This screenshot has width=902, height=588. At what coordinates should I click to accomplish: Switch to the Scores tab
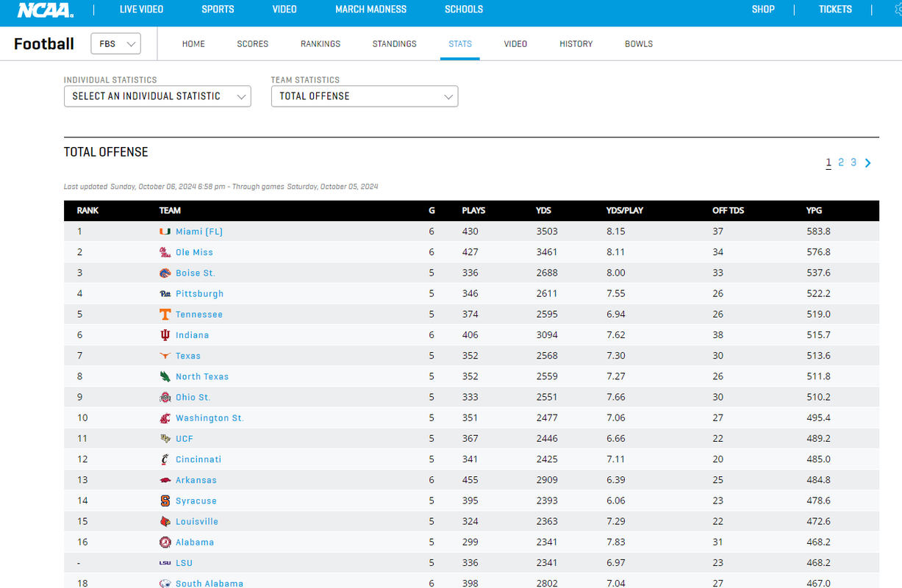[x=252, y=44]
